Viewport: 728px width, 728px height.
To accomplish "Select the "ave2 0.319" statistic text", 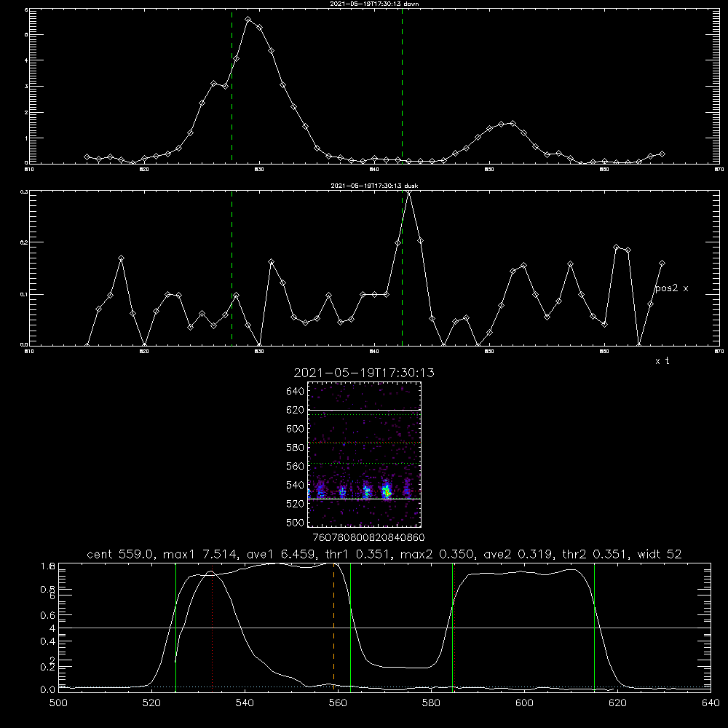I will pyautogui.click(x=518, y=554).
